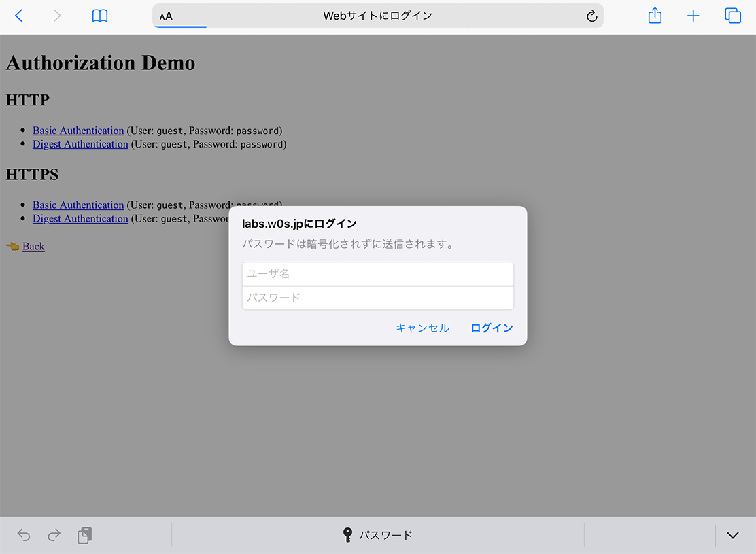Tap the Safari back arrow
This screenshot has height=554, width=756.
[19, 16]
